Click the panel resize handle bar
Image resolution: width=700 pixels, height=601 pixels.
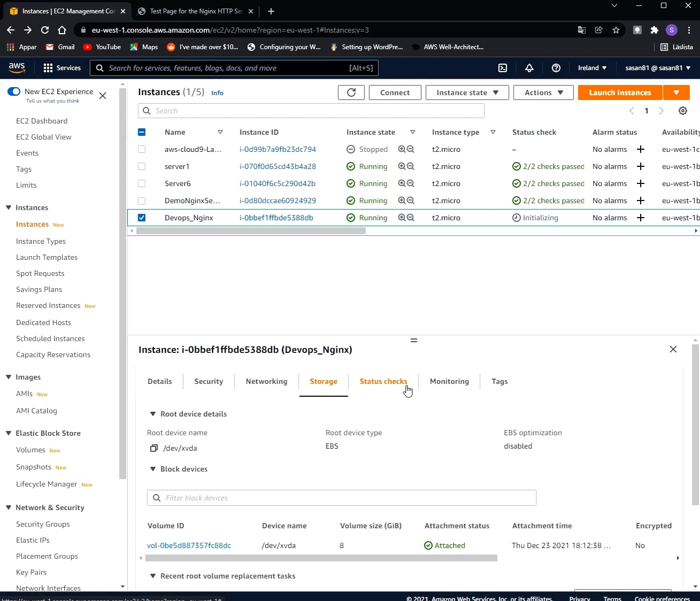tap(414, 340)
